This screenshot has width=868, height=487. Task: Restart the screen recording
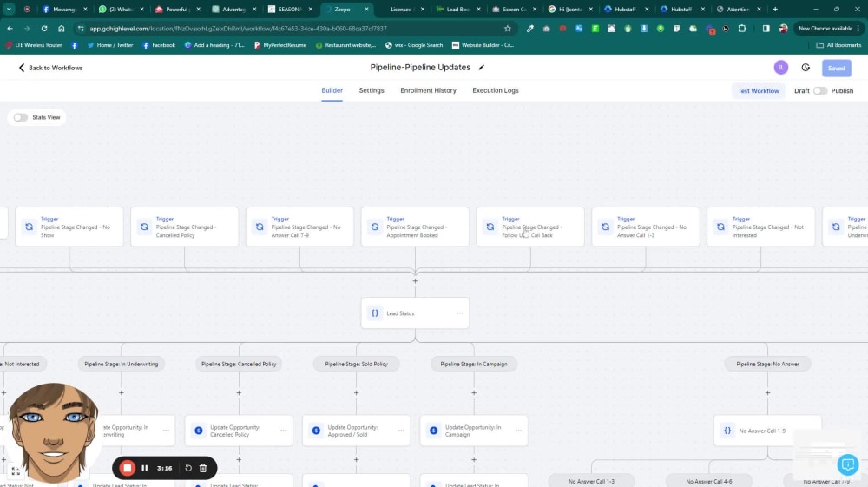(188, 468)
